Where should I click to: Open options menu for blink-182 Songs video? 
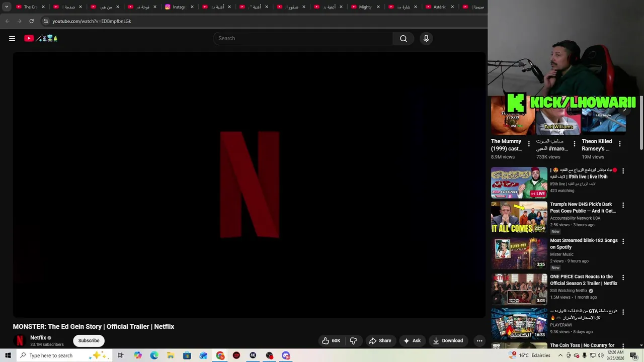623,241
